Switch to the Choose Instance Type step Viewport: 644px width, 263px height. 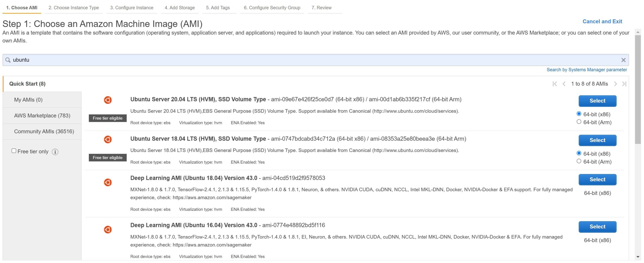(74, 8)
